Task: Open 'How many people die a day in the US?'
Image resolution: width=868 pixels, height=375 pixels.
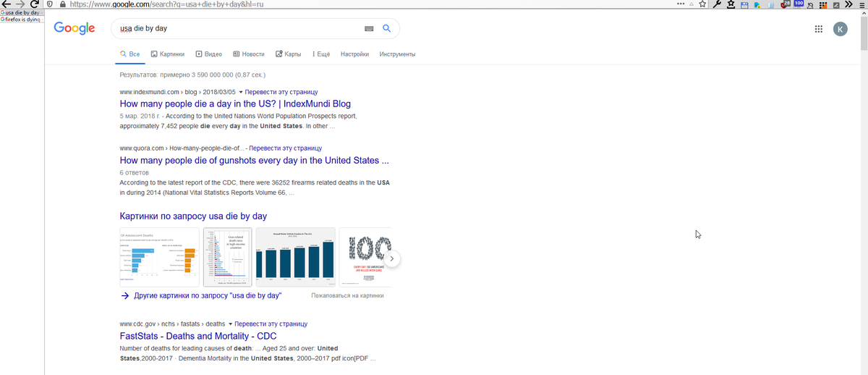Action: (x=235, y=104)
